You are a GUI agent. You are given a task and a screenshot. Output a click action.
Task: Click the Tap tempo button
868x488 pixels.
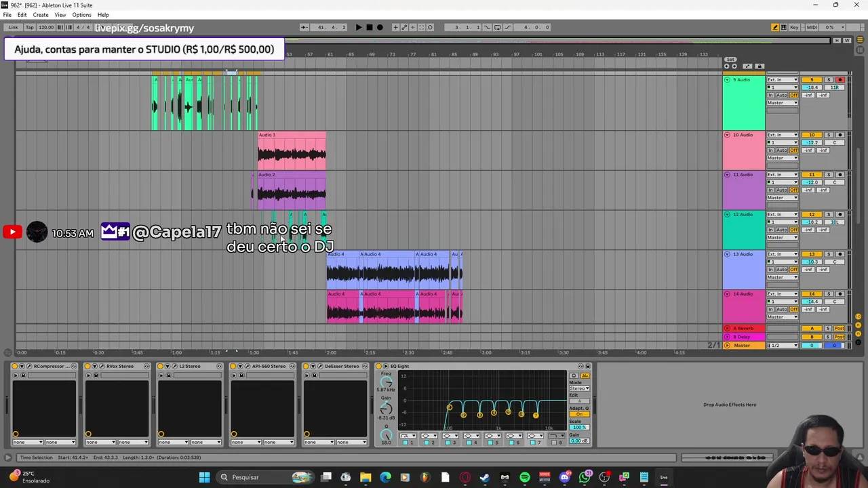coord(29,27)
